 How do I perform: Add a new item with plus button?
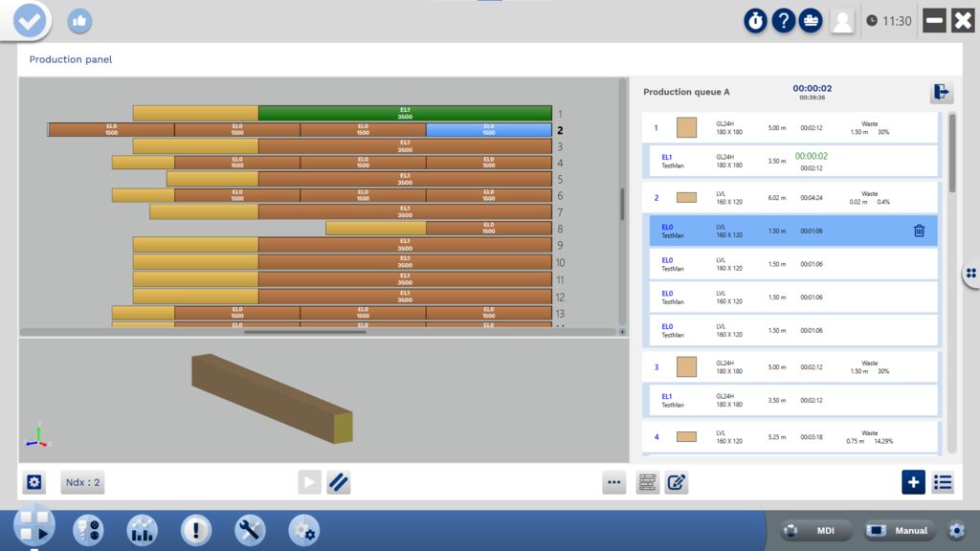[913, 483]
